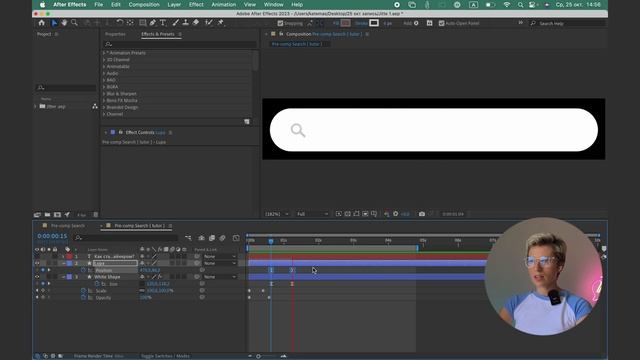Select the Rotation tool

pos(120,23)
